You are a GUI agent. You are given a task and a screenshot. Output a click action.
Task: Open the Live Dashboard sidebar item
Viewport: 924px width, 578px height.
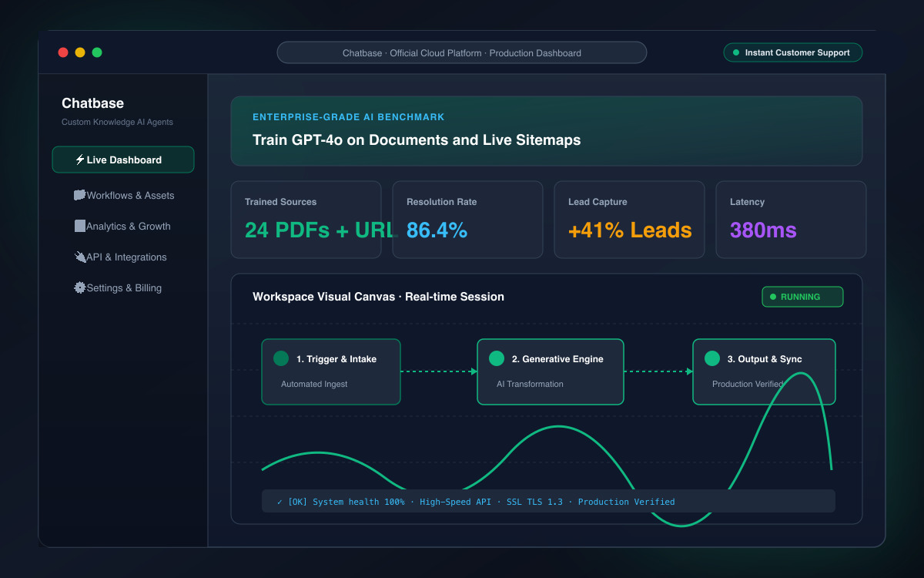pos(123,160)
